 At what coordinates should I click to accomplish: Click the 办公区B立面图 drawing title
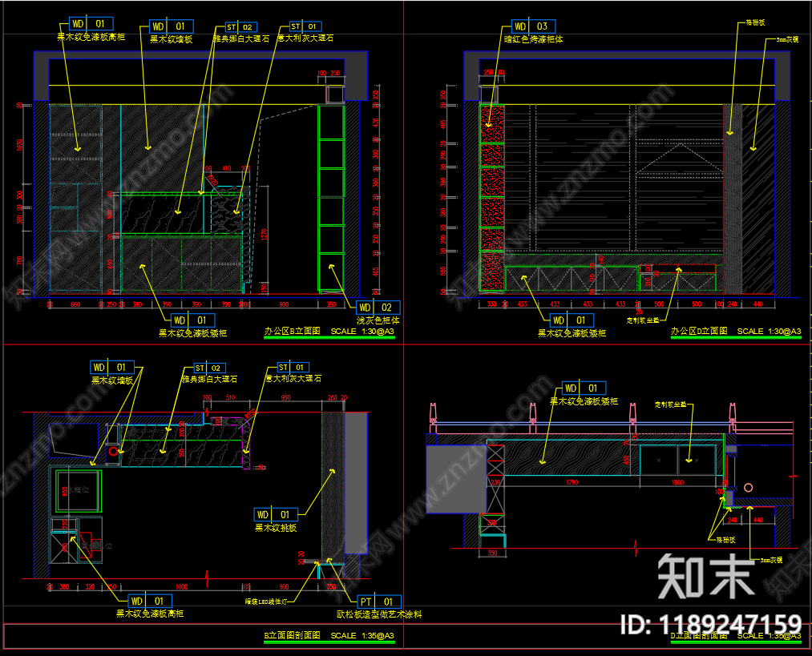tap(293, 331)
